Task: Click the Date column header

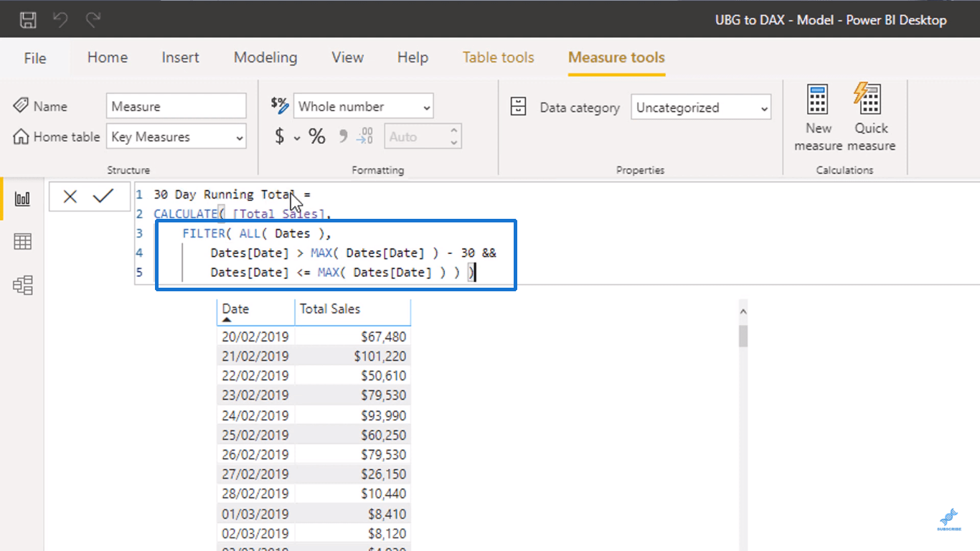Action: pos(256,312)
